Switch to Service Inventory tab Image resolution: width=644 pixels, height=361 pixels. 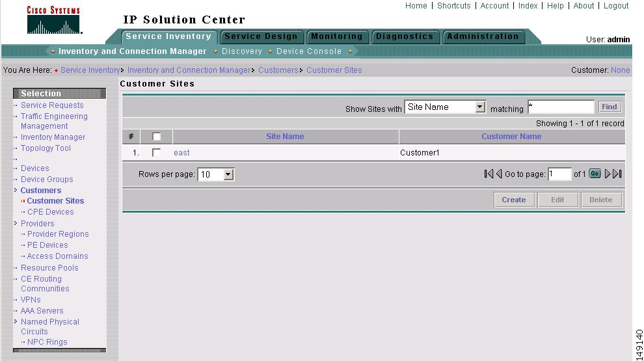(168, 36)
